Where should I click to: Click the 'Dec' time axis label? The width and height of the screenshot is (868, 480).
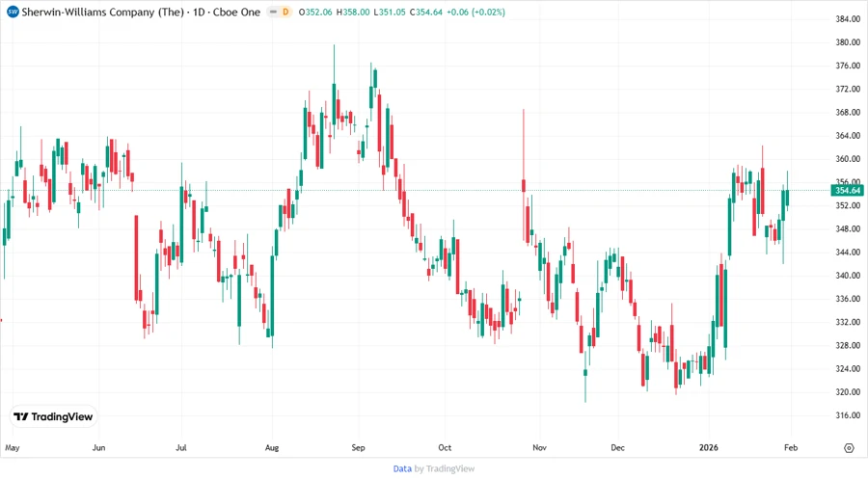(x=618, y=447)
